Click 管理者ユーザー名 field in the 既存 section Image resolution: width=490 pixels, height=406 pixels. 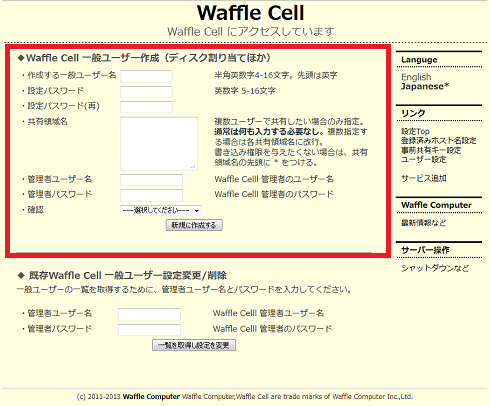[149, 314]
